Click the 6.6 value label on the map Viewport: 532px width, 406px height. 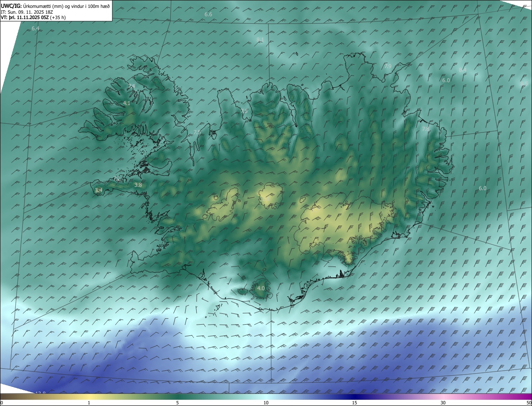pyautogui.click(x=208, y=15)
